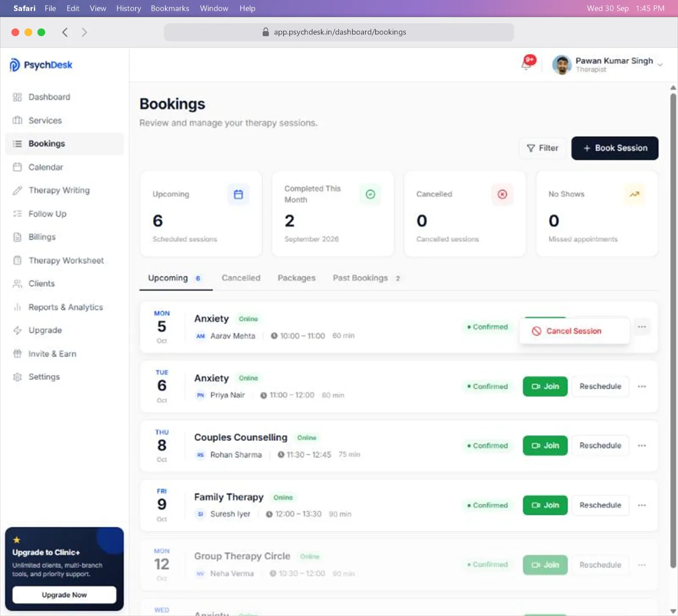The height and width of the screenshot is (616, 678).
Task: Click the Upgrade lightning icon
Action: (x=18, y=331)
